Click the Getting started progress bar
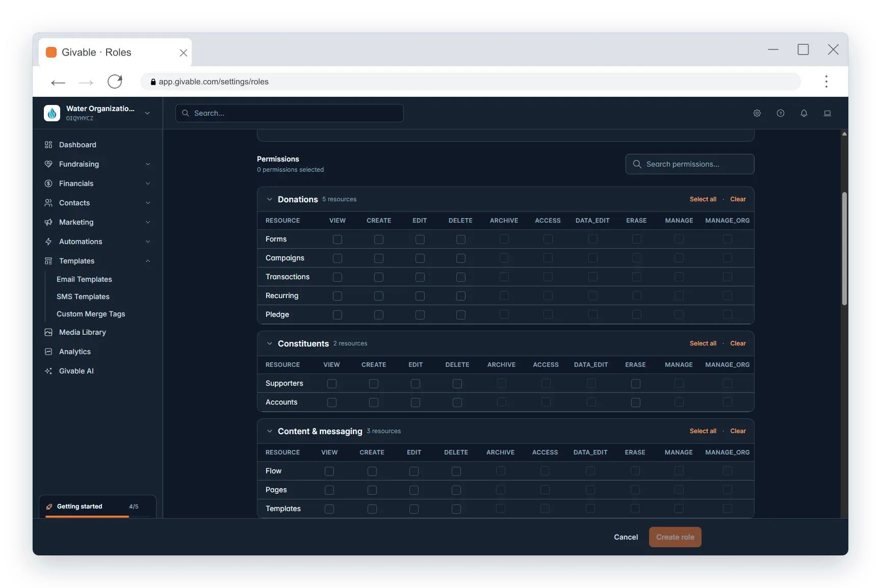Image resolution: width=881 pixels, height=588 pixels. click(x=97, y=516)
